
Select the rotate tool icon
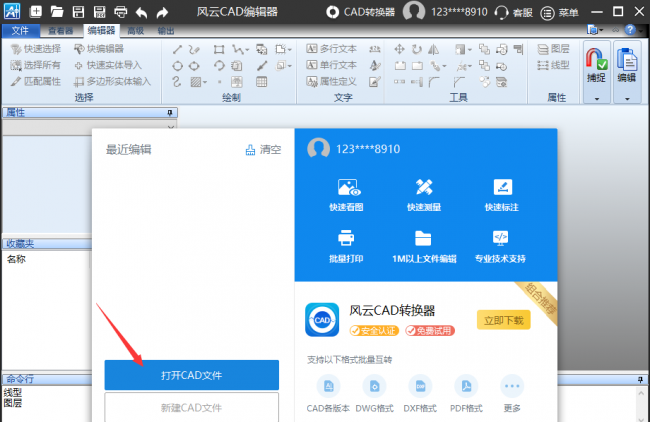pos(417,49)
